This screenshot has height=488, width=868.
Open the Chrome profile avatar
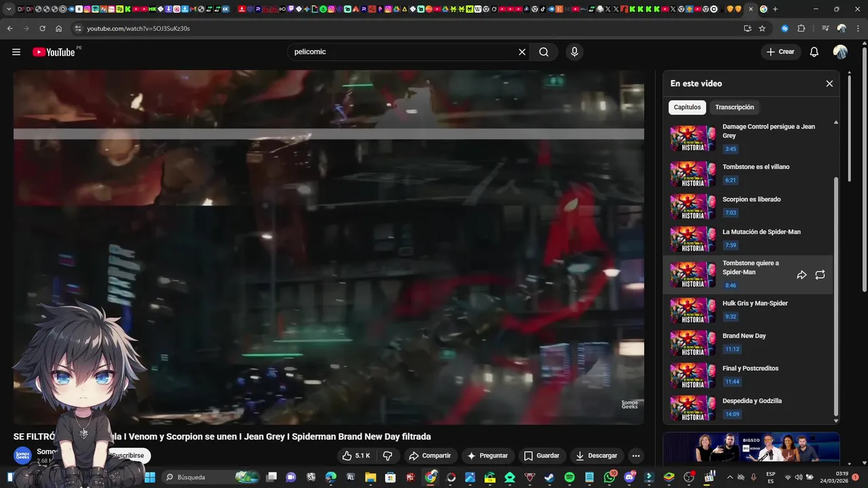coord(842,28)
